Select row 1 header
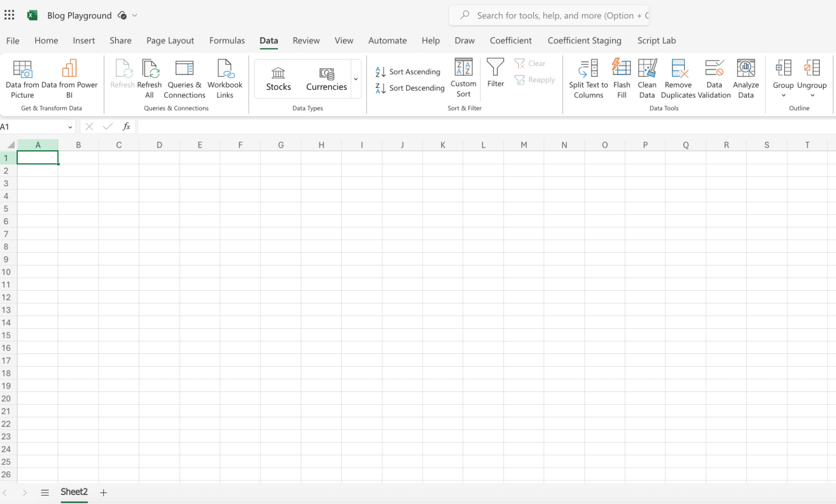This screenshot has width=836, height=504. pyautogui.click(x=8, y=158)
